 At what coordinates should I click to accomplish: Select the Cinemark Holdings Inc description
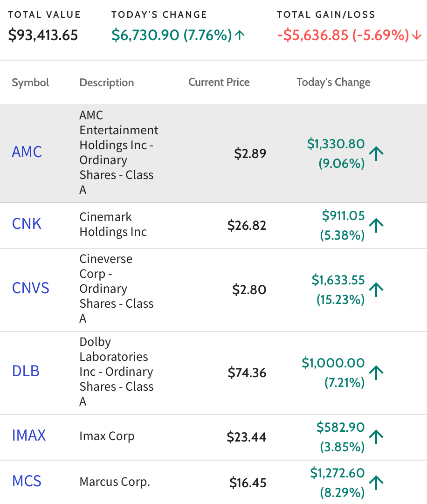click(113, 224)
